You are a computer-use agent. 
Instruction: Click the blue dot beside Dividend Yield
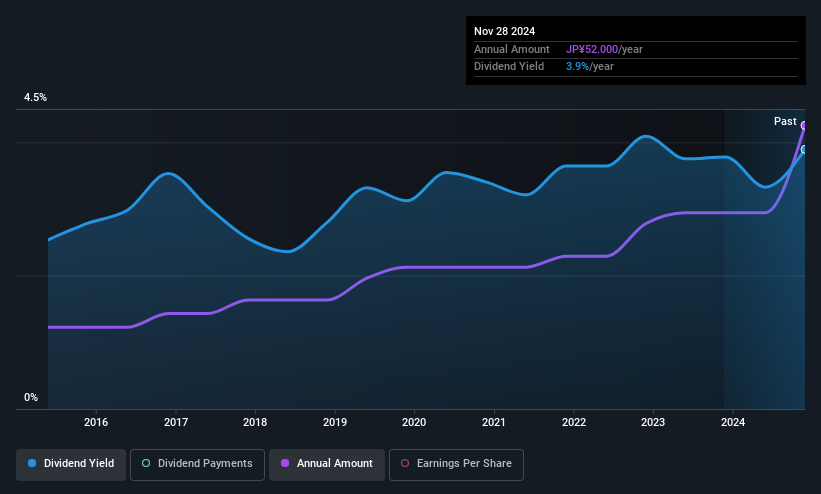pos(33,464)
